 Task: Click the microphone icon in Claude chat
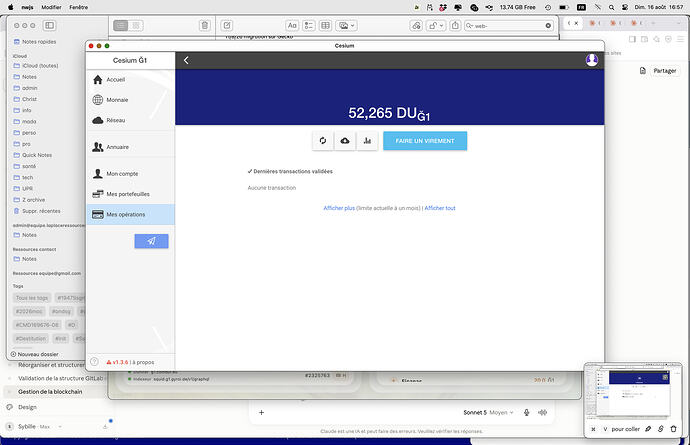click(526, 412)
